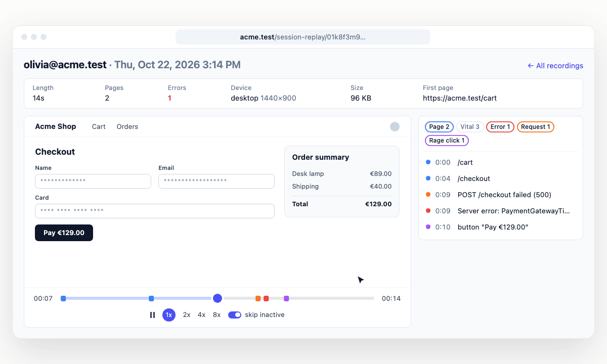Image resolution: width=607 pixels, height=364 pixels.
Task: Click the Errors count value 1
Action: [169, 98]
